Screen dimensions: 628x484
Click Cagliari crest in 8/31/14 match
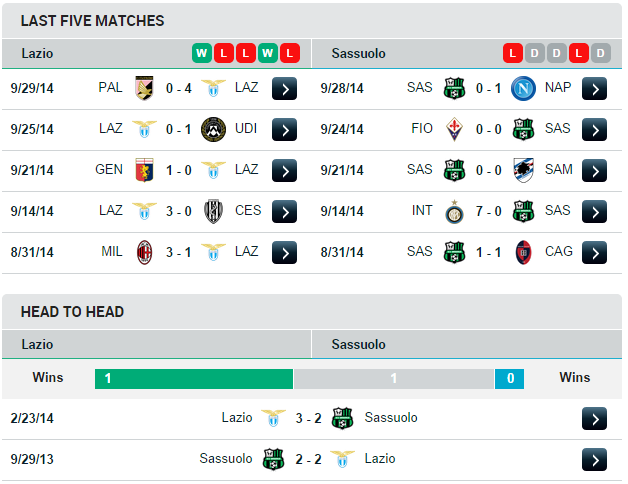(x=524, y=252)
